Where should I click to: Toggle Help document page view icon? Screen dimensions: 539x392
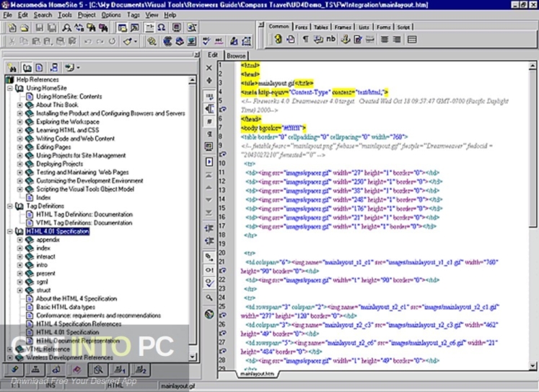pos(39,68)
